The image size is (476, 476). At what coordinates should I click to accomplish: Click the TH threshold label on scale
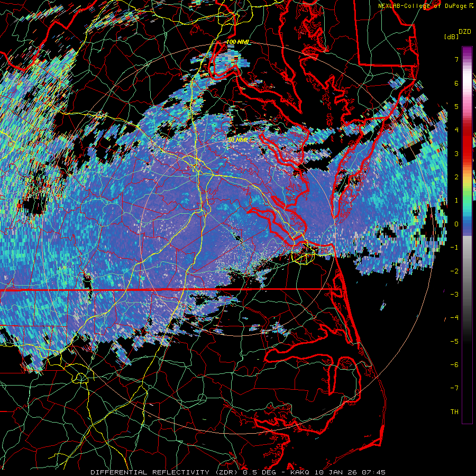(454, 412)
